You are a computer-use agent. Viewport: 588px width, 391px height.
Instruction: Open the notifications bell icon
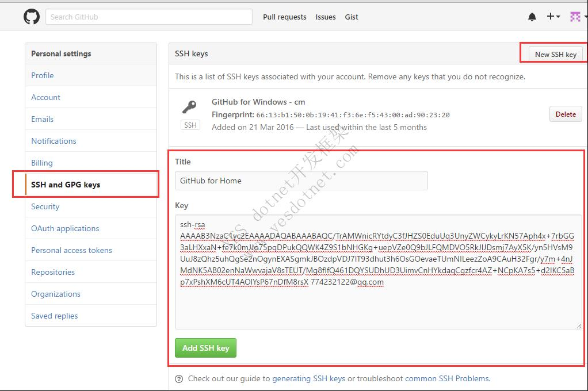tap(532, 17)
